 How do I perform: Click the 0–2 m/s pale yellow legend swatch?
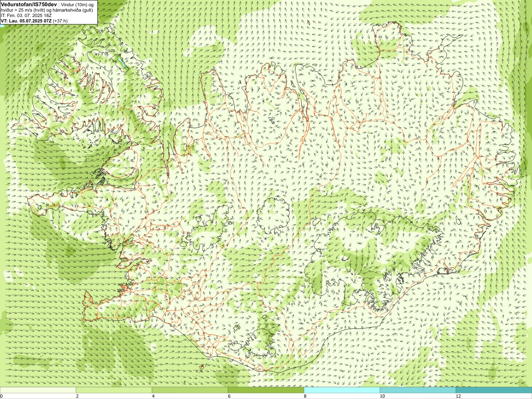(38, 390)
